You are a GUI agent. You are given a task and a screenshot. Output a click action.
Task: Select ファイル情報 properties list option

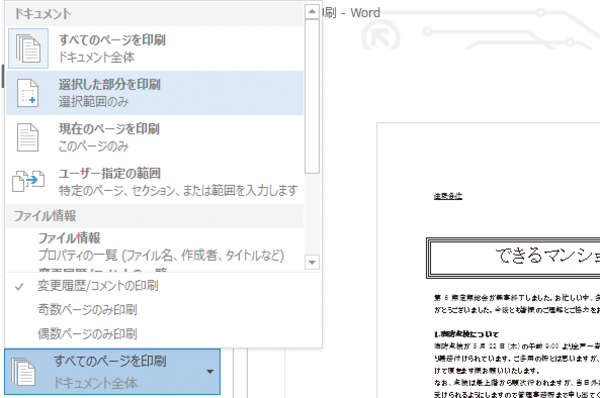pos(155,247)
